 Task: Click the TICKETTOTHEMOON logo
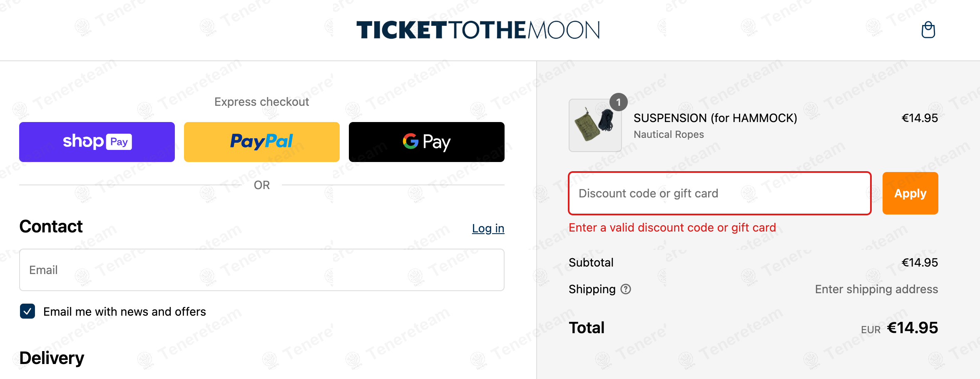coord(478,30)
